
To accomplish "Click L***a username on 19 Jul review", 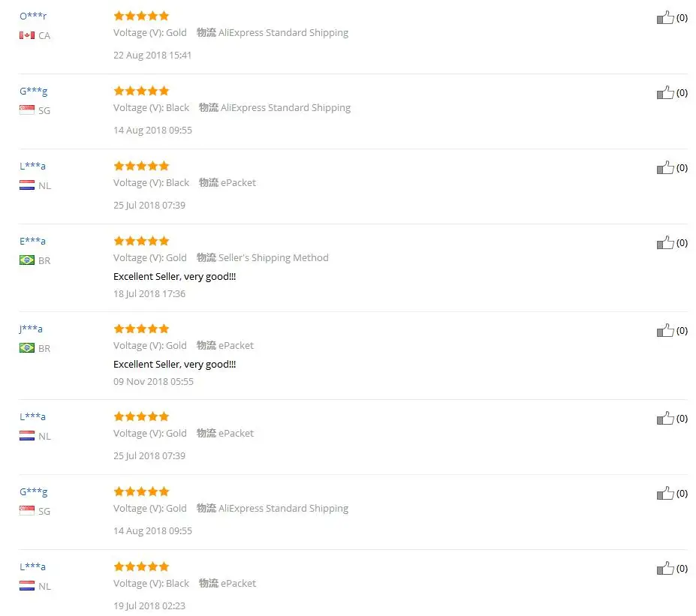I will coord(32,566).
